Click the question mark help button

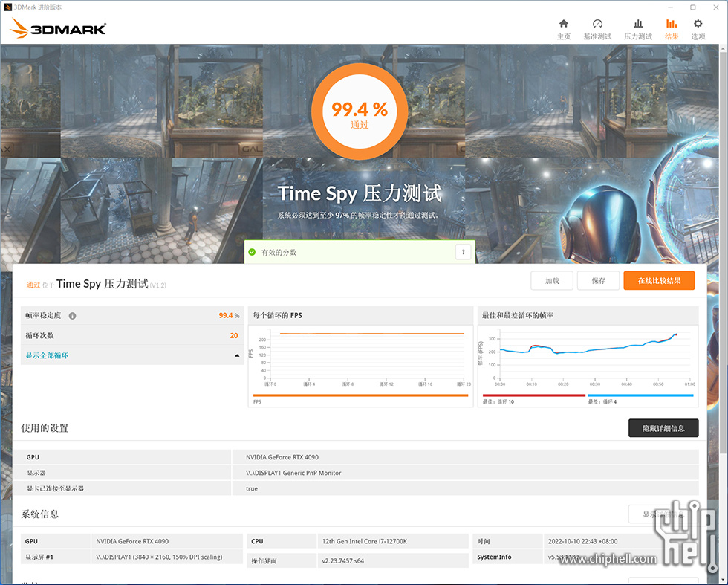(x=464, y=252)
